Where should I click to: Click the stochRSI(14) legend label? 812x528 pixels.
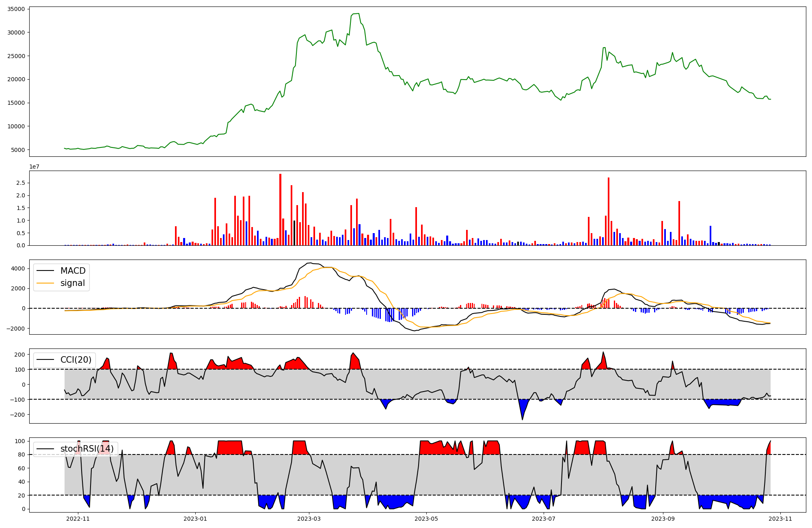[x=87, y=449]
